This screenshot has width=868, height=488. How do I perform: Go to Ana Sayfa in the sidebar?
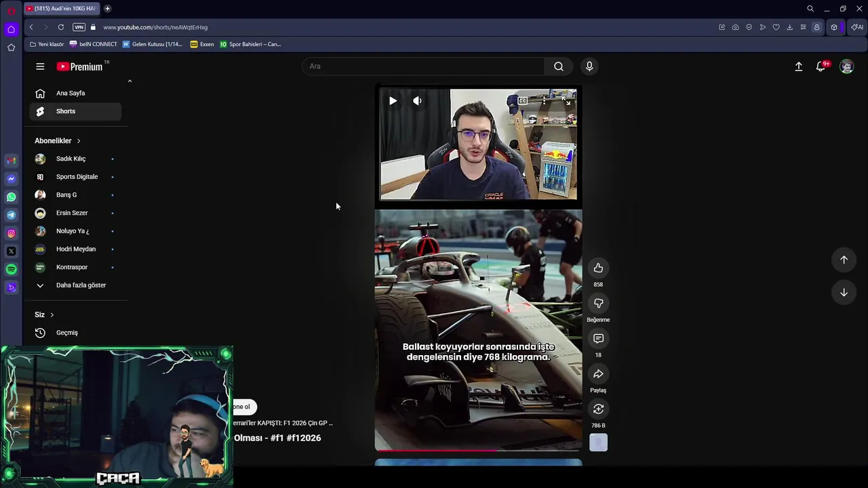(x=75, y=94)
